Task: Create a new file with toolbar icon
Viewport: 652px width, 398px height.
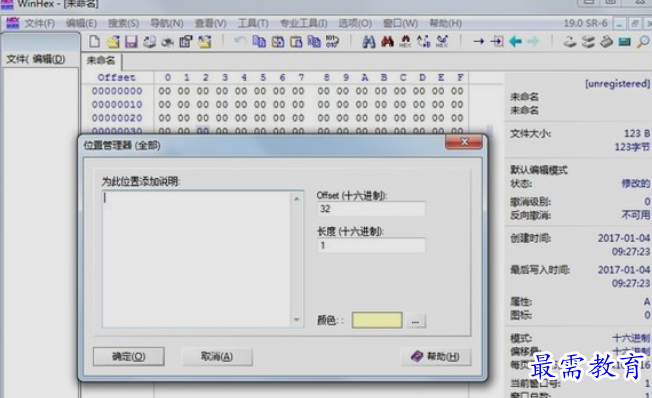Action: [x=95, y=41]
